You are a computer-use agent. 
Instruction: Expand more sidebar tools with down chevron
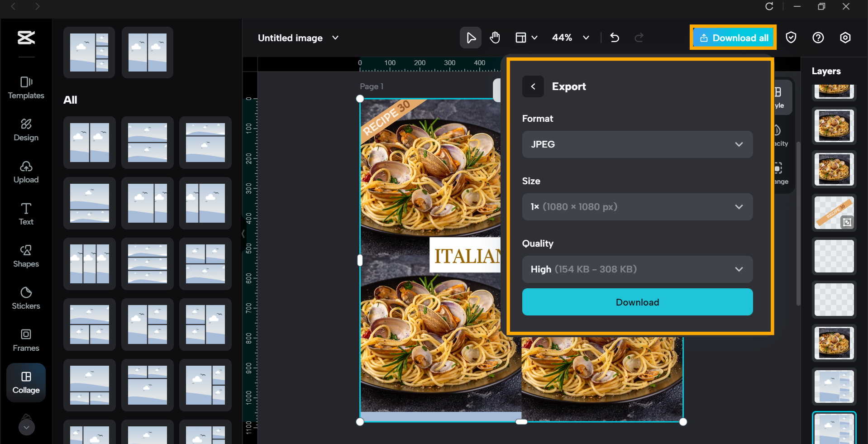point(27,427)
